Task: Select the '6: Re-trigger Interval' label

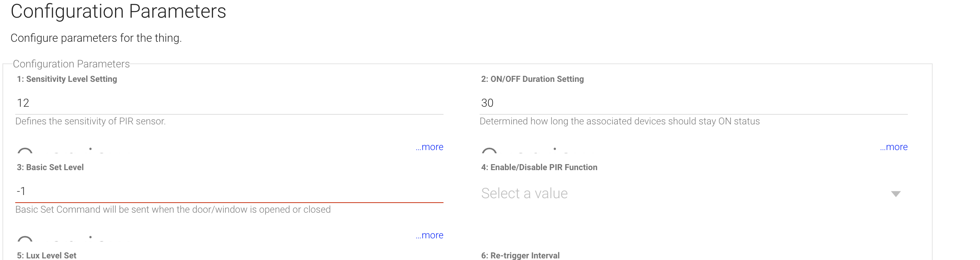Action: 520,255
